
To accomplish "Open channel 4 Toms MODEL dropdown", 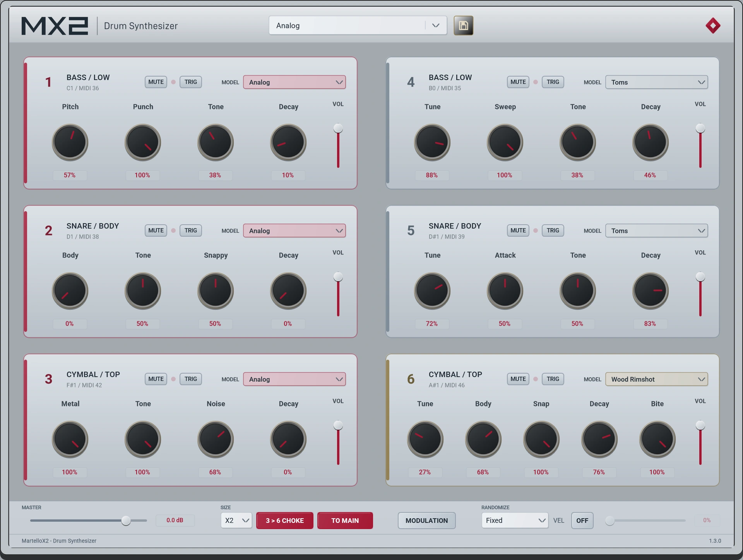I will [657, 82].
